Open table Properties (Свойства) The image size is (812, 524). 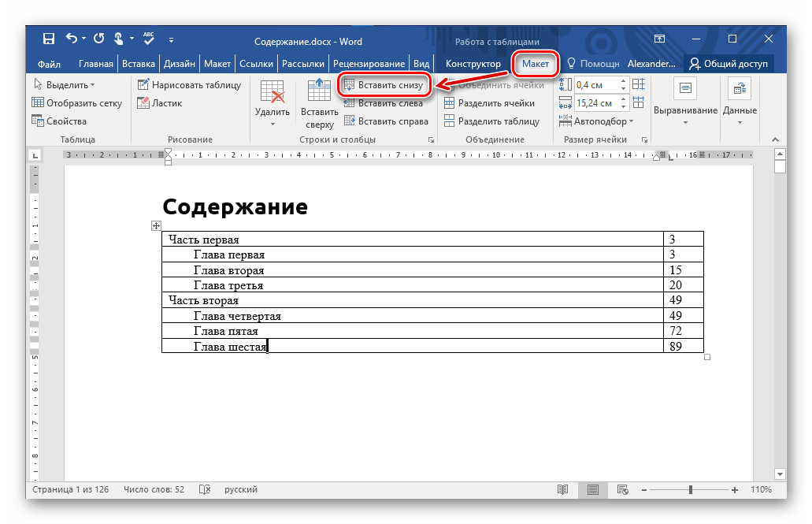coord(59,121)
